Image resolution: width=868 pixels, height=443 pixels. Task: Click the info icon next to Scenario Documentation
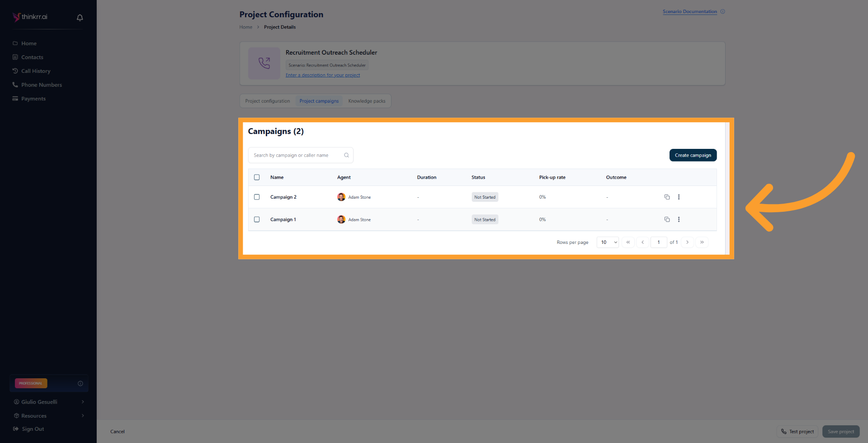(x=722, y=12)
